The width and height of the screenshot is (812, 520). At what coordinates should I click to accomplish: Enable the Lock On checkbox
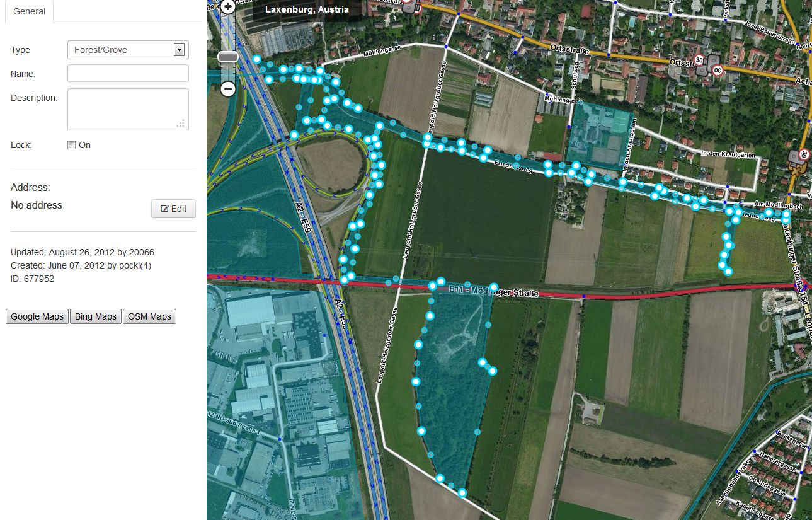[71, 146]
